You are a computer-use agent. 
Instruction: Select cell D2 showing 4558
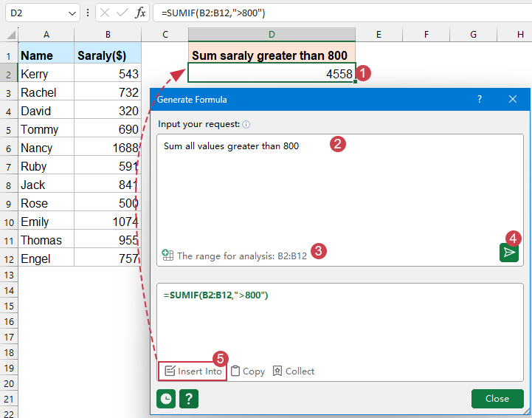271,74
